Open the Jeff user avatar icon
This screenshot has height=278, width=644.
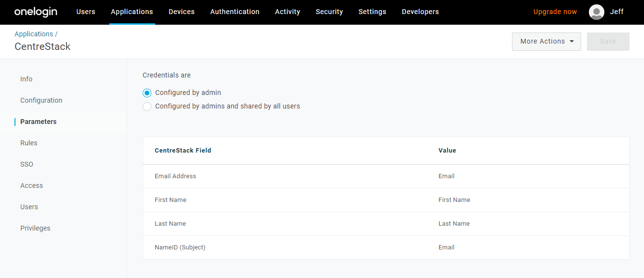point(597,12)
